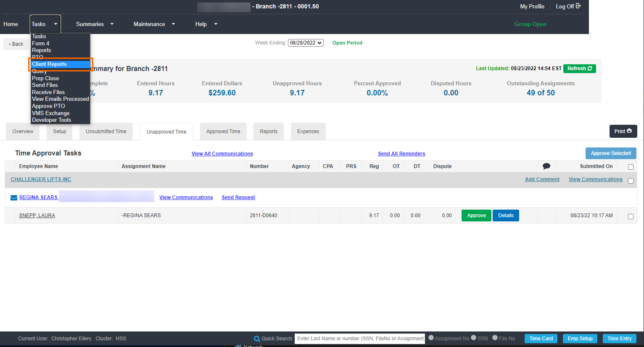Screen dimensions: 644x347
Task: Open the Week Ending date dropdown
Action: tap(306, 43)
